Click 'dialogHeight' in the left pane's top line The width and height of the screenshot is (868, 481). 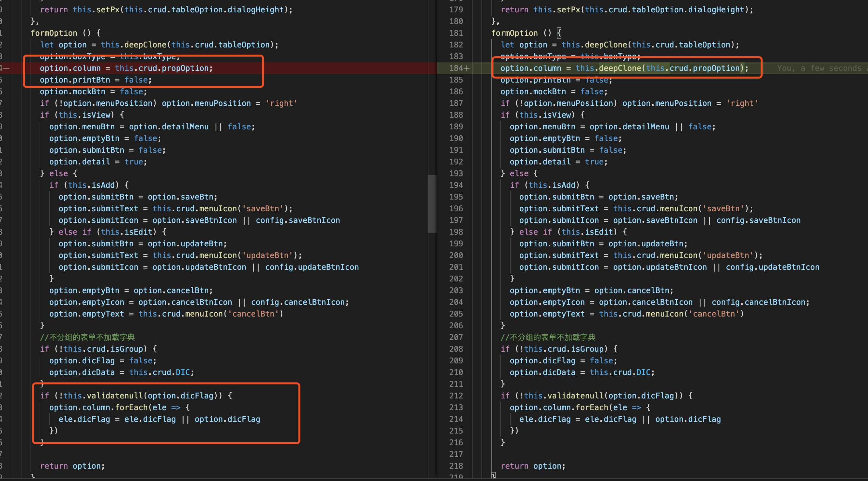(255, 10)
